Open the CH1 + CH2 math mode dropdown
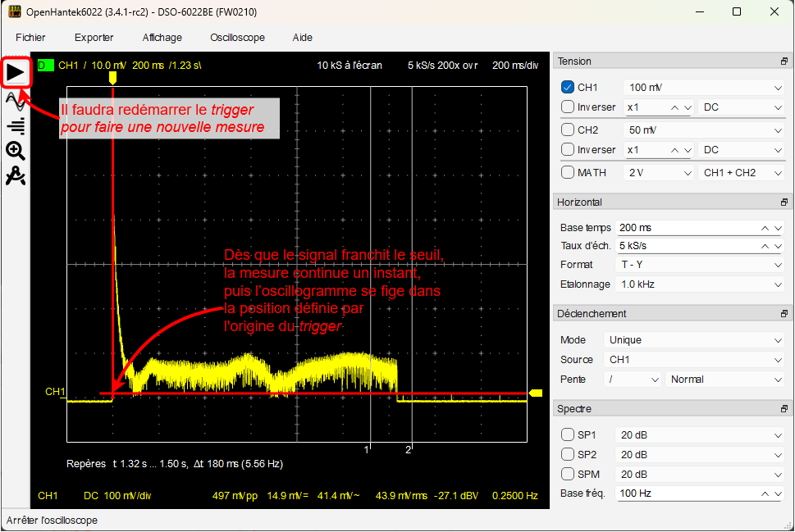 pos(741,173)
